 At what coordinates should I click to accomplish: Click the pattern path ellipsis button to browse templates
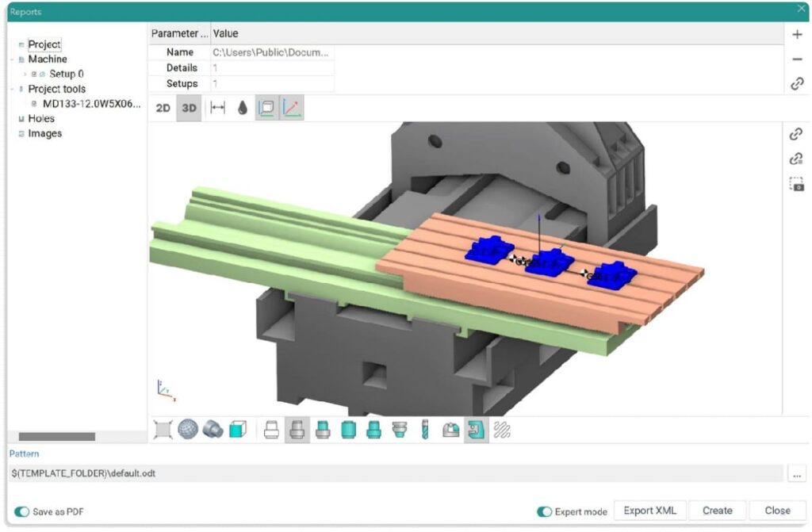[x=797, y=472]
